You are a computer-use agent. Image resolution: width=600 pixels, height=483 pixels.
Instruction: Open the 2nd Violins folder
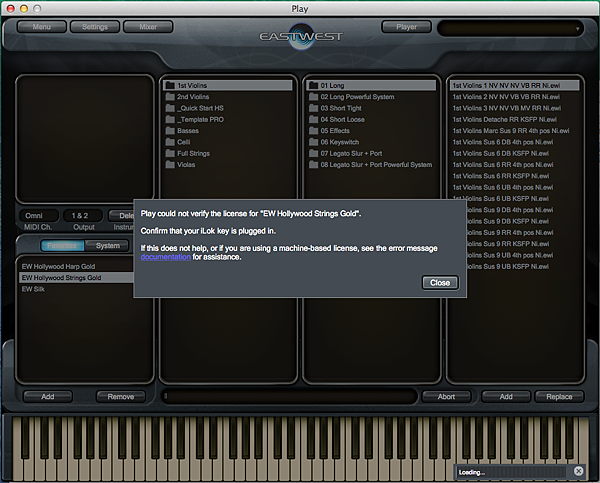tap(228, 97)
